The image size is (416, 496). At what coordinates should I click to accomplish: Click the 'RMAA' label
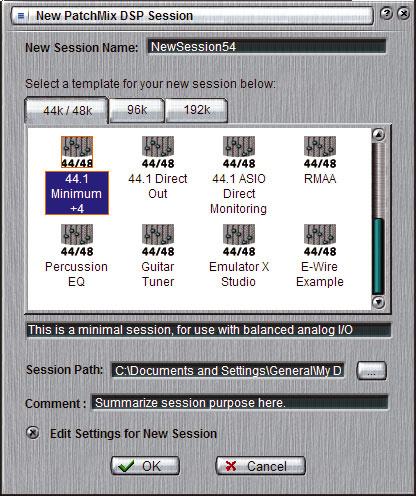pyautogui.click(x=320, y=179)
